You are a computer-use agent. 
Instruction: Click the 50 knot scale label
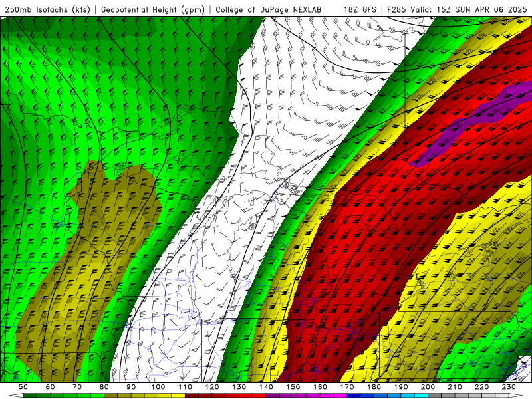(23, 387)
